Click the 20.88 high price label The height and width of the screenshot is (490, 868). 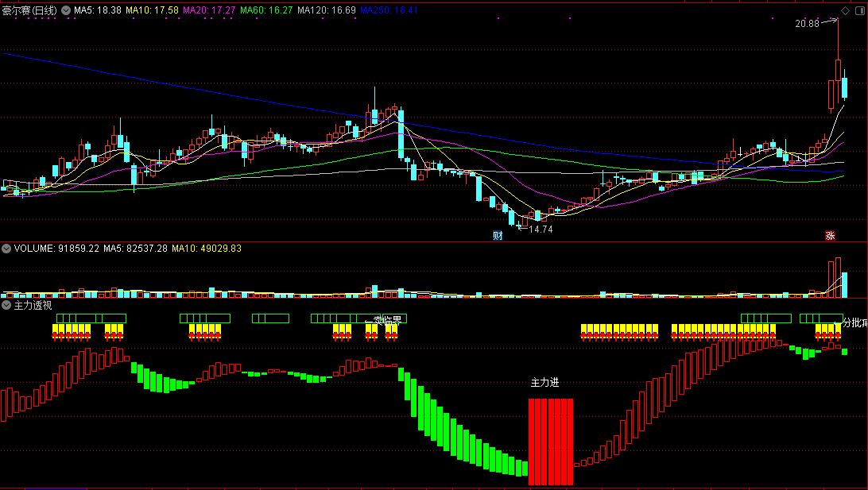coord(807,24)
